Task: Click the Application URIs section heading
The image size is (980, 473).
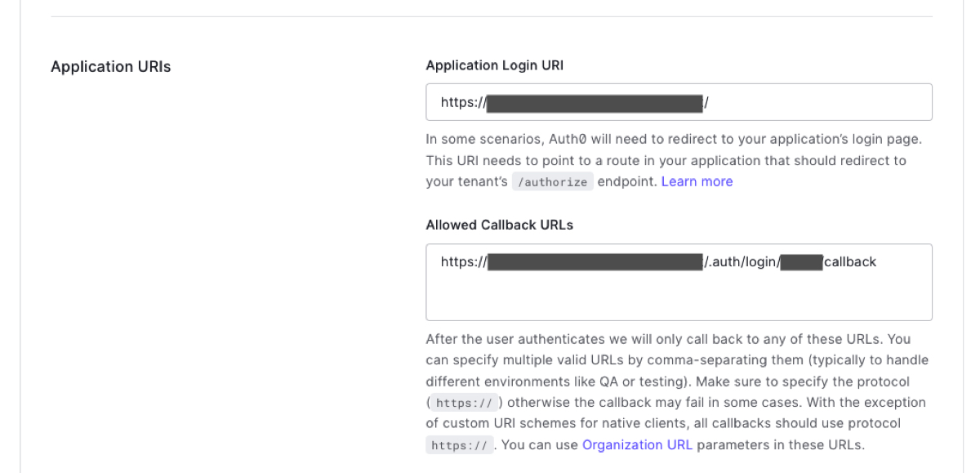Action: coord(110,66)
